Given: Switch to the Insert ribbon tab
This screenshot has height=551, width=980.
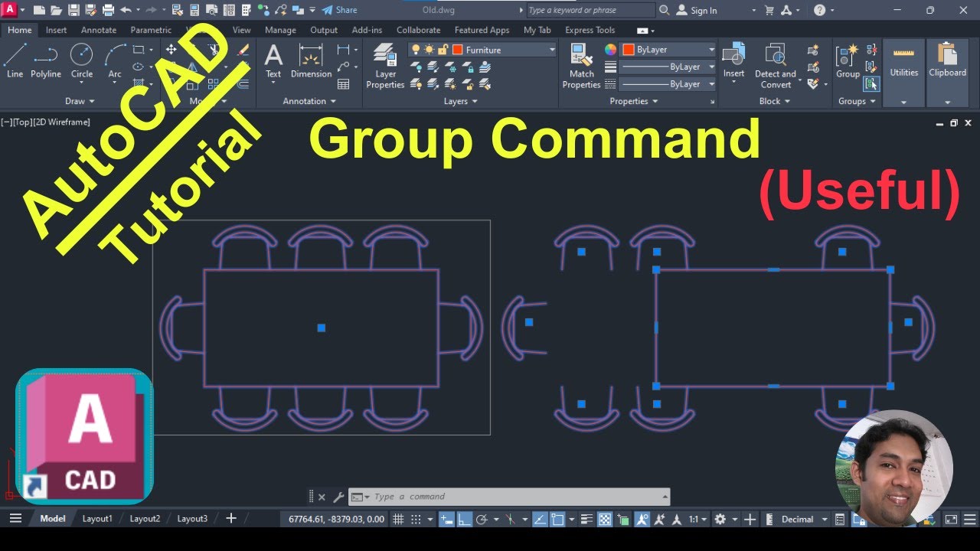Looking at the screenshot, I should click(56, 30).
